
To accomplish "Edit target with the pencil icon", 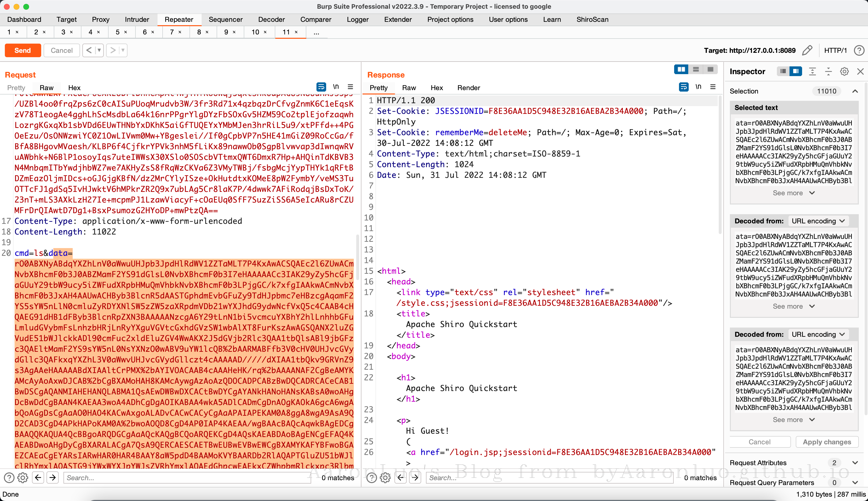I will coord(807,50).
